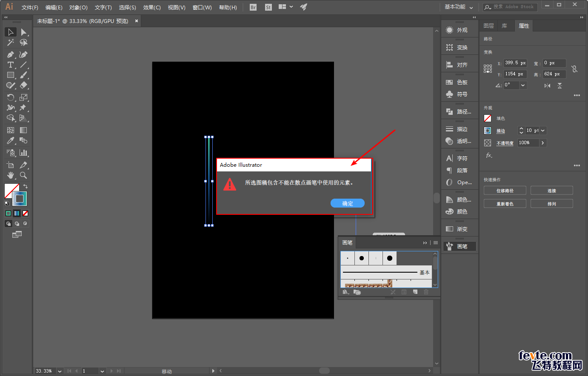Screen dimensions: 588x376
Task: Flip vertically in the transform section
Action: (560, 85)
